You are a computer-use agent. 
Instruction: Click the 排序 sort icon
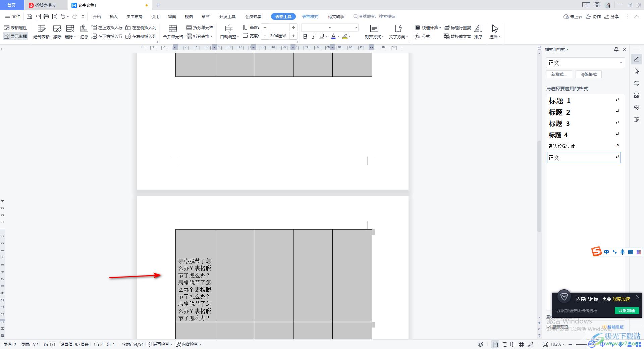pyautogui.click(x=478, y=32)
